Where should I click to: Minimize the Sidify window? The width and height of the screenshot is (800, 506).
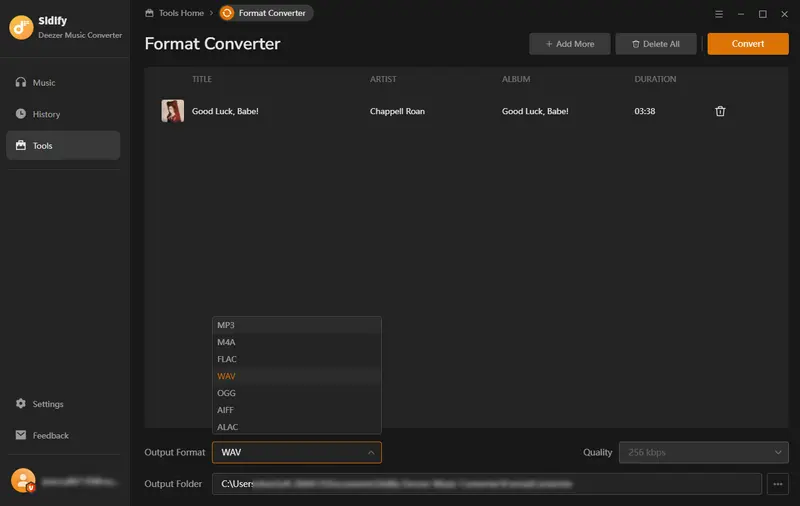tap(740, 14)
